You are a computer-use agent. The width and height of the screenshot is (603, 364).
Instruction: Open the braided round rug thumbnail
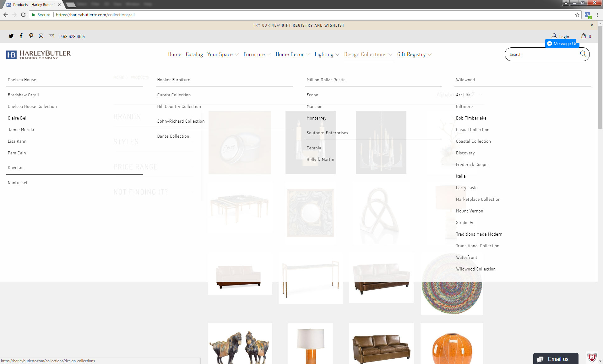[x=452, y=283]
